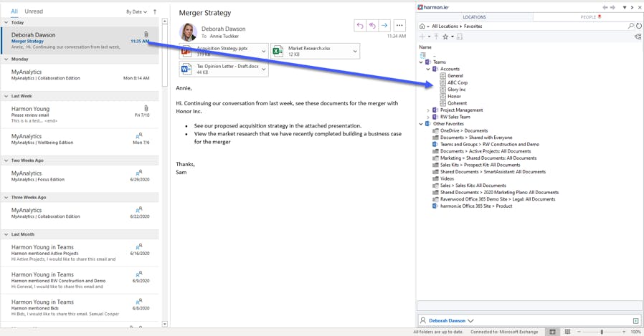Click the green plus icon beside Deborah Dawson footer
The height and width of the screenshot is (336, 644).
tap(636, 321)
